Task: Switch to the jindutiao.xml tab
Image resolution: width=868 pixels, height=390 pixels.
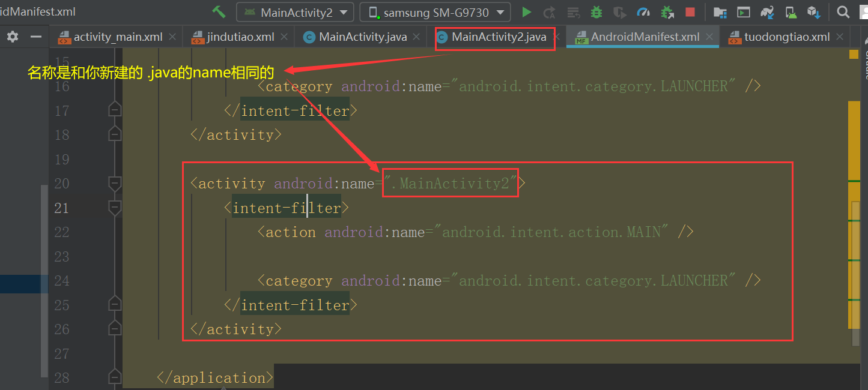Action: pos(237,36)
